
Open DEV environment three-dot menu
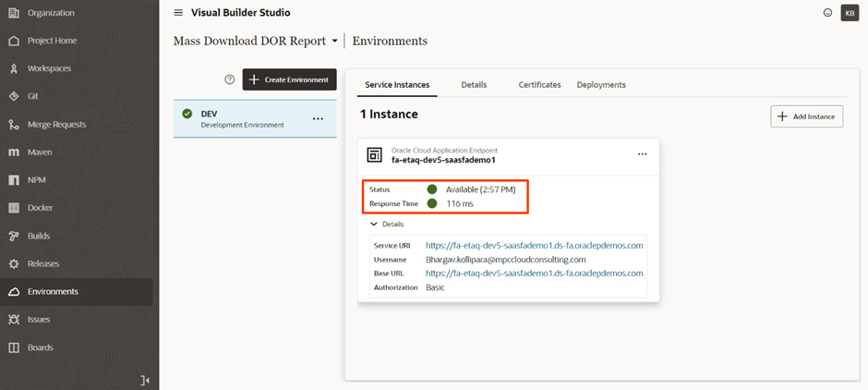tap(318, 118)
